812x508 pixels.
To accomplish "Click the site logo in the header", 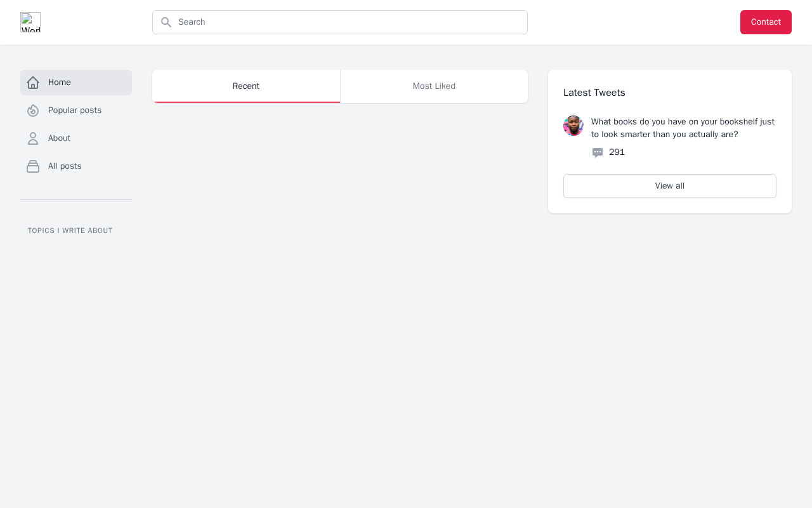I will click(30, 22).
